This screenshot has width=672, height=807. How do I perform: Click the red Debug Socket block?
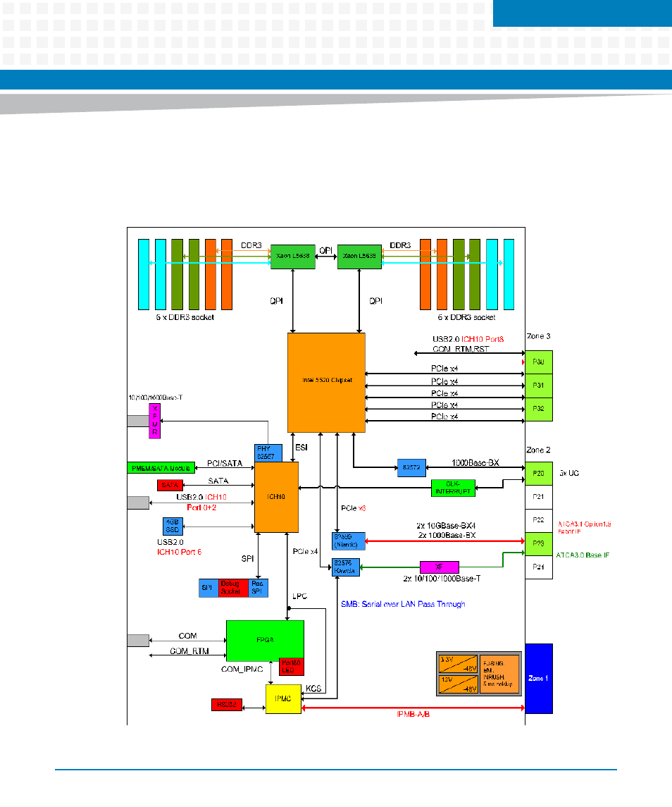tap(233, 589)
